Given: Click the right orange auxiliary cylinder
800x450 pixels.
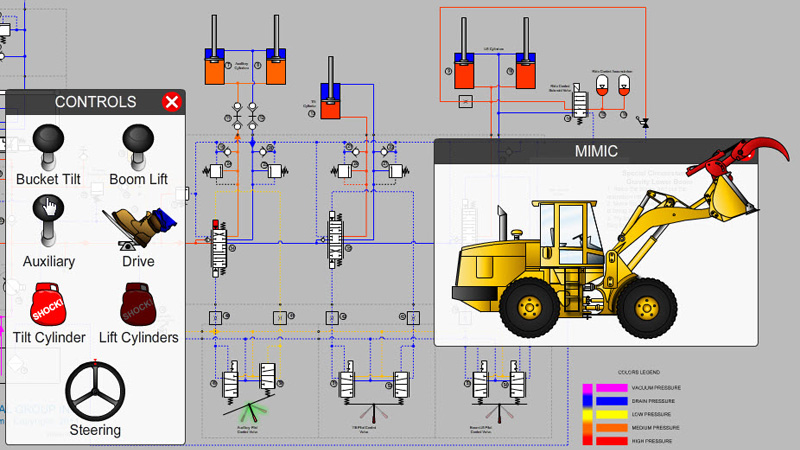Looking at the screenshot, I should [276, 50].
